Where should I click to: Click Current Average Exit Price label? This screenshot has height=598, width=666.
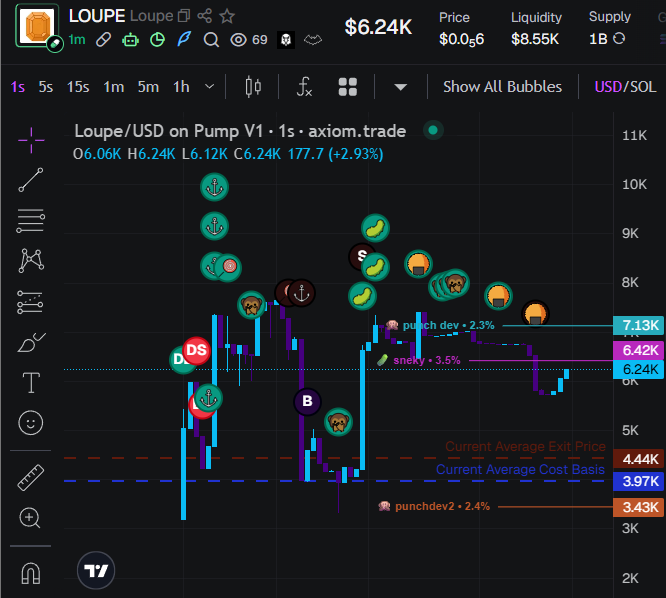tap(525, 446)
